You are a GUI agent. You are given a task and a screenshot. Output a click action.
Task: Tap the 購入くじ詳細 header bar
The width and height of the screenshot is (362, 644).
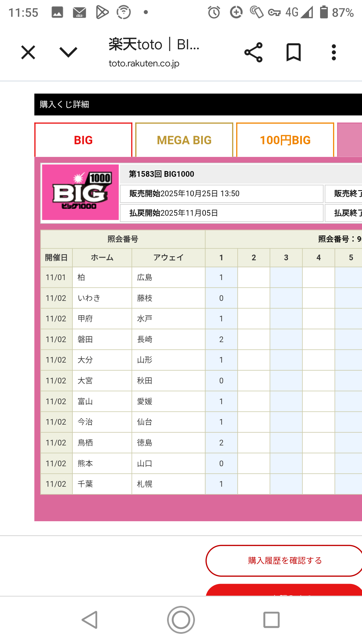(198, 105)
